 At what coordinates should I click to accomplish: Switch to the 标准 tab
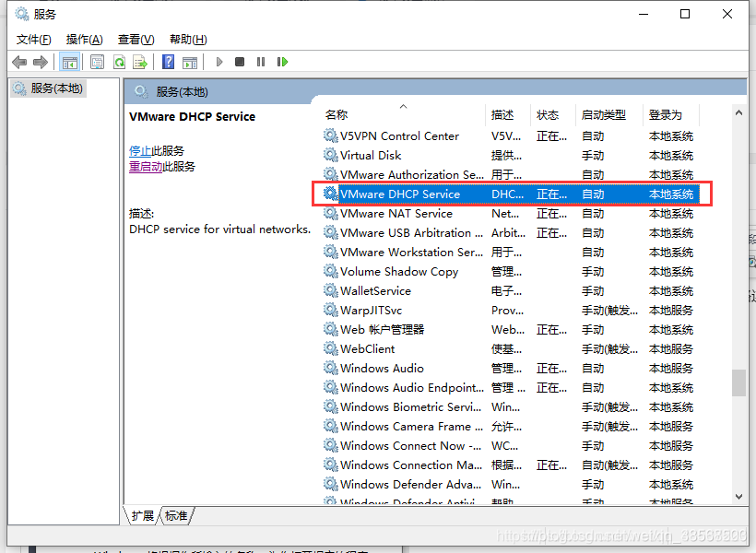pos(176,516)
